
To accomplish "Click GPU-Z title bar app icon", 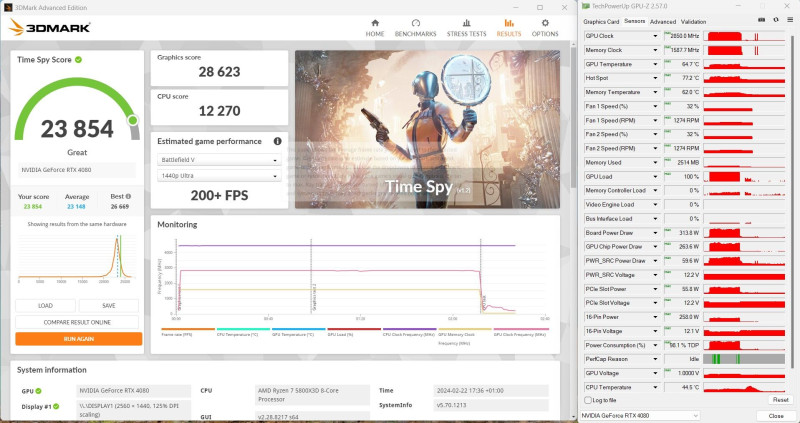I will point(586,6).
